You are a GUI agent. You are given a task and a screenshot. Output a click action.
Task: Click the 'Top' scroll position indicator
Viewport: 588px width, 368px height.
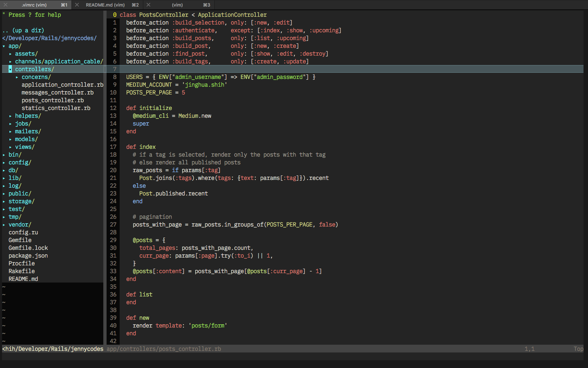[x=579, y=349]
